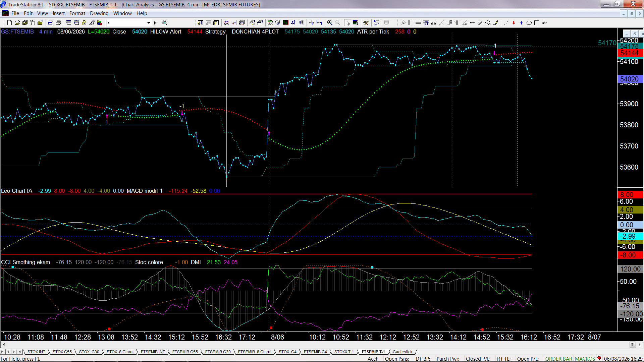Insert a red down arrow
644x362 pixels.
tap(514, 23)
